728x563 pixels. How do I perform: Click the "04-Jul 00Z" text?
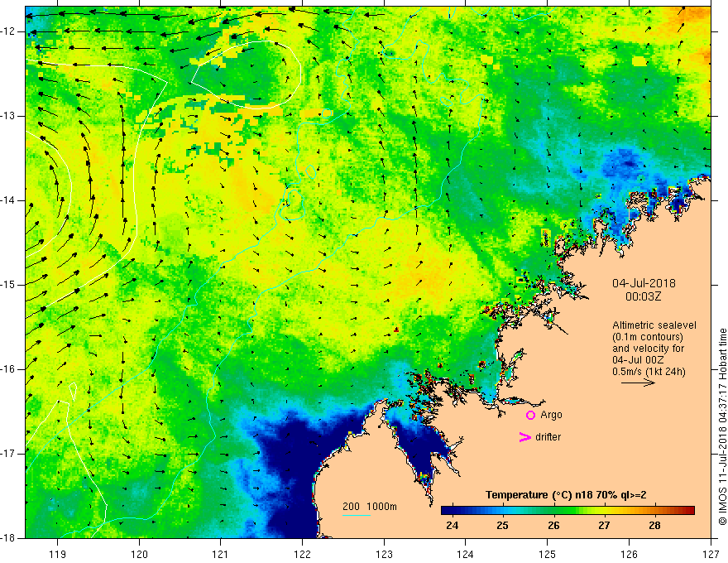pyautogui.click(x=638, y=360)
